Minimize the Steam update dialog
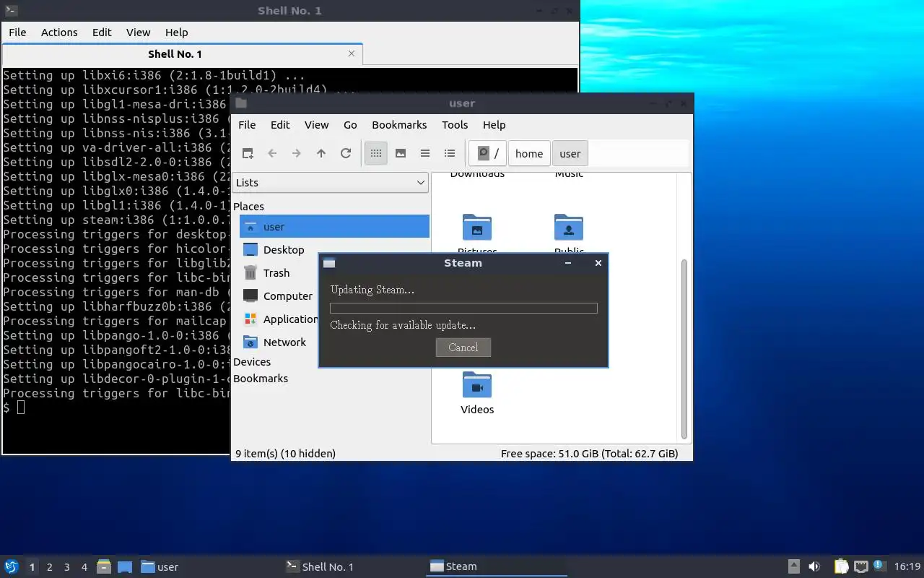 pos(568,263)
